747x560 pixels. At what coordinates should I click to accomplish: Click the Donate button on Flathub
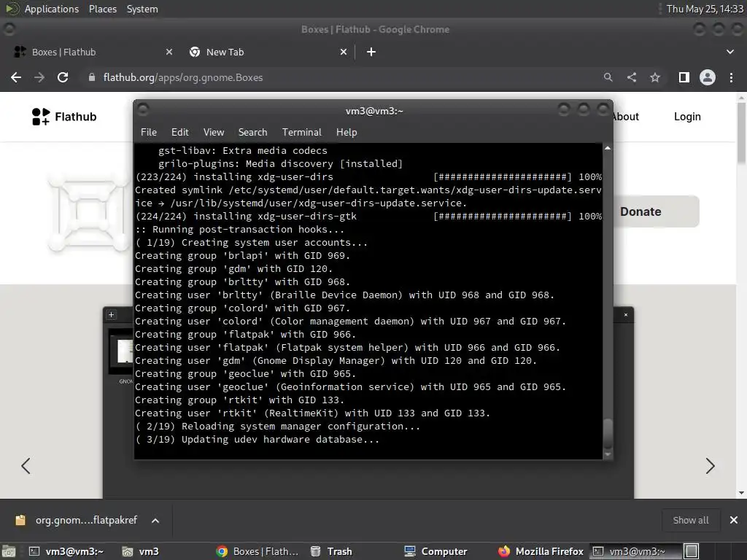(656, 211)
